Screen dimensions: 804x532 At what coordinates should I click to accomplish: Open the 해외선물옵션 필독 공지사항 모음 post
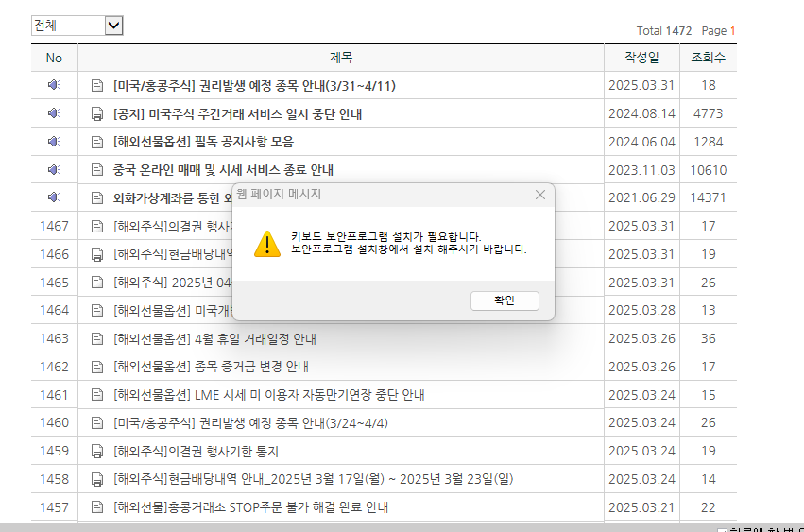pos(203,142)
